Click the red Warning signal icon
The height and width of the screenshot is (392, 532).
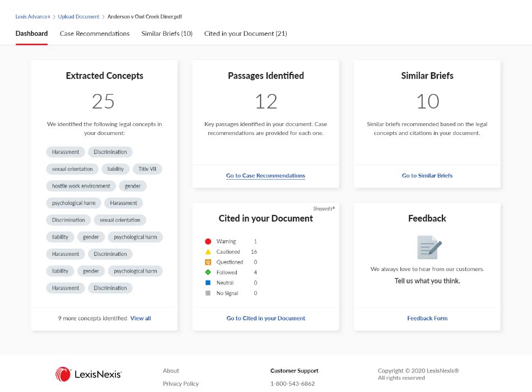[x=208, y=241]
